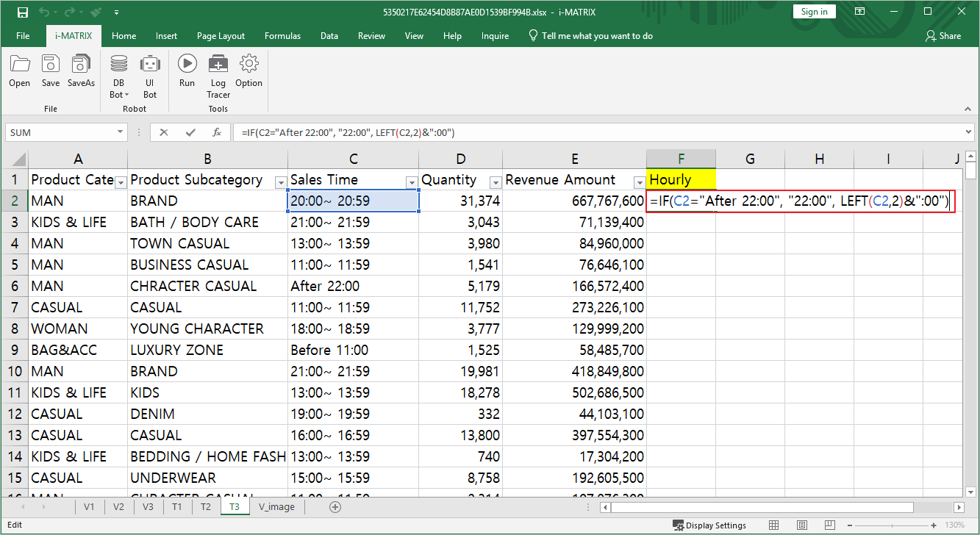The width and height of the screenshot is (980, 535).
Task: Click the zoom slider in status bar
Action: (x=893, y=525)
